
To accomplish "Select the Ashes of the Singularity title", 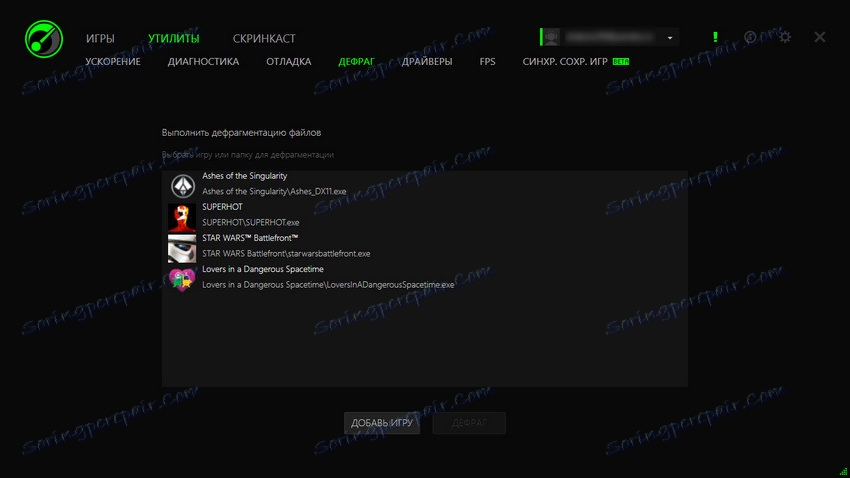I will click(x=244, y=176).
